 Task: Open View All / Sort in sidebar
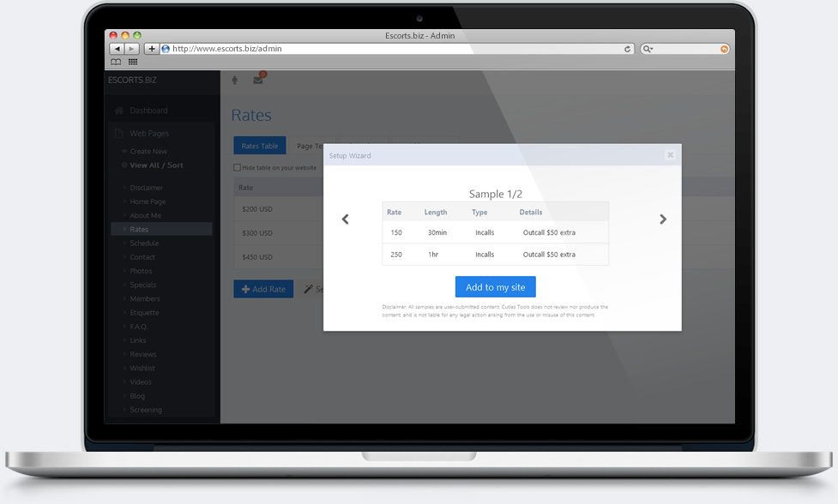(x=156, y=165)
